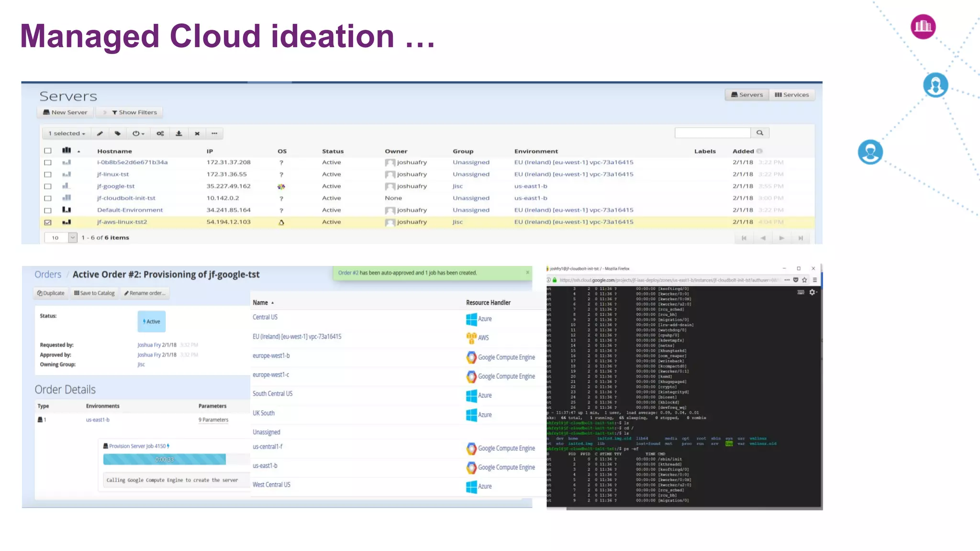Click the Duplicate order button
Screen dimensions: 980x551
pyautogui.click(x=51, y=293)
